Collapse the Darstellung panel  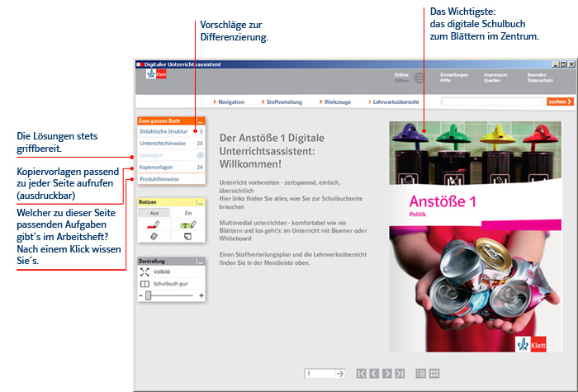tap(201, 262)
